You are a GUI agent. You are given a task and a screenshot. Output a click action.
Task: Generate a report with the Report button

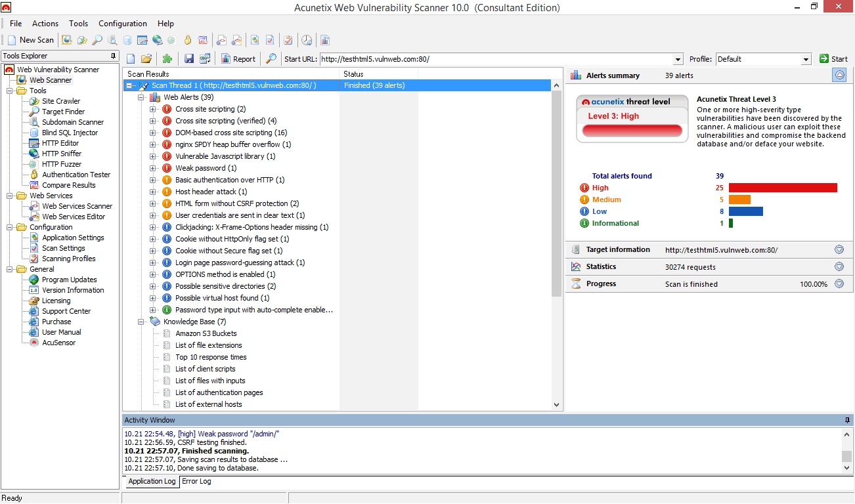pyautogui.click(x=238, y=59)
